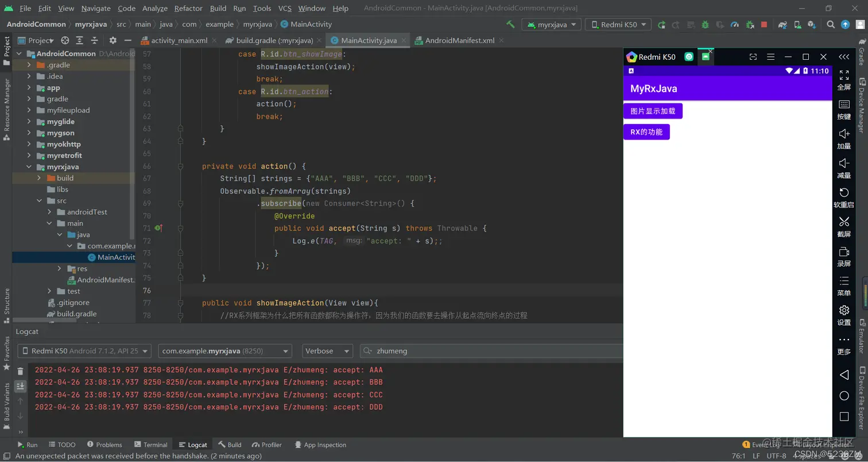Image resolution: width=868 pixels, height=462 pixels.
Task: Open the Profile app gauge icon
Action: click(x=735, y=25)
